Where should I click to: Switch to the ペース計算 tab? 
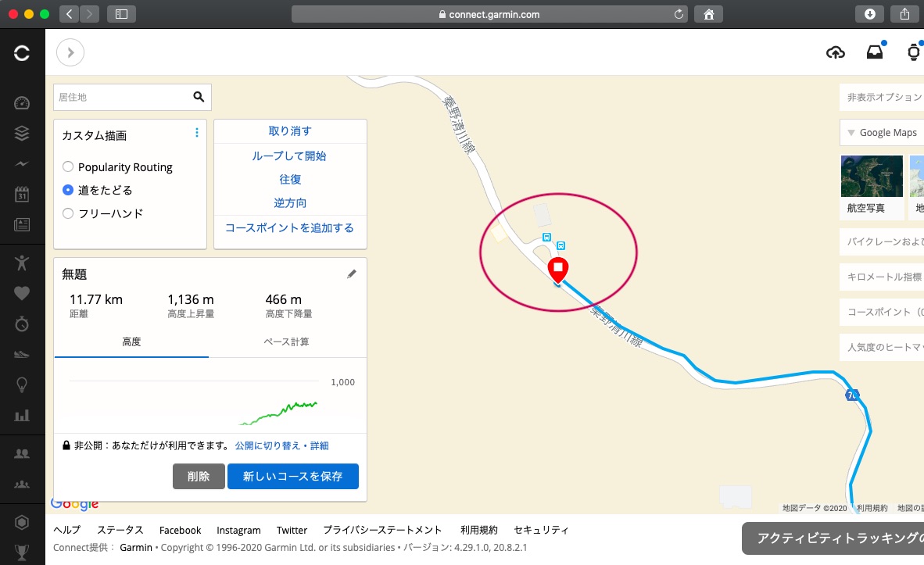click(x=286, y=342)
